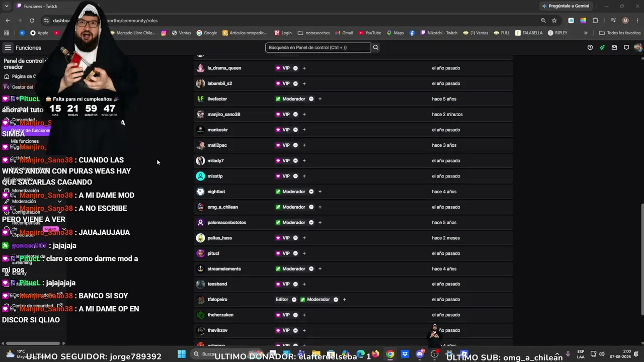The height and width of the screenshot is (362, 644).
Task: Open the Mercado Libre Chile bookmark
Action: click(132, 33)
